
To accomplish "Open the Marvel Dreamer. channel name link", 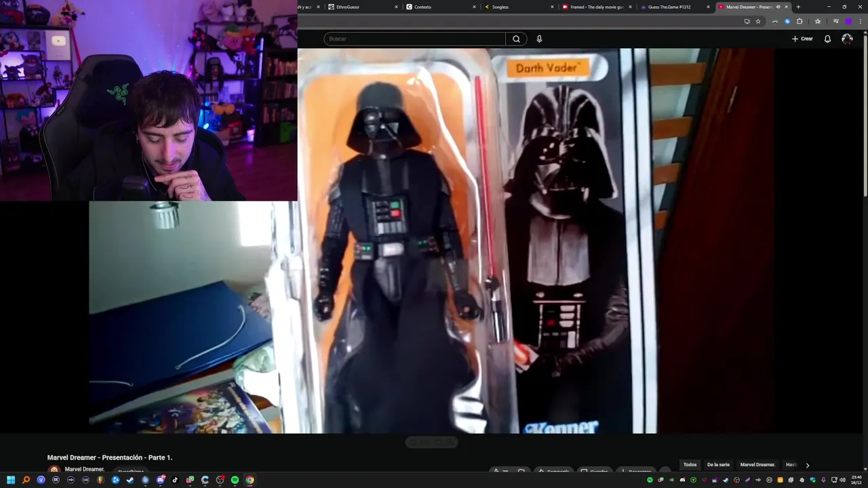I will point(85,469).
